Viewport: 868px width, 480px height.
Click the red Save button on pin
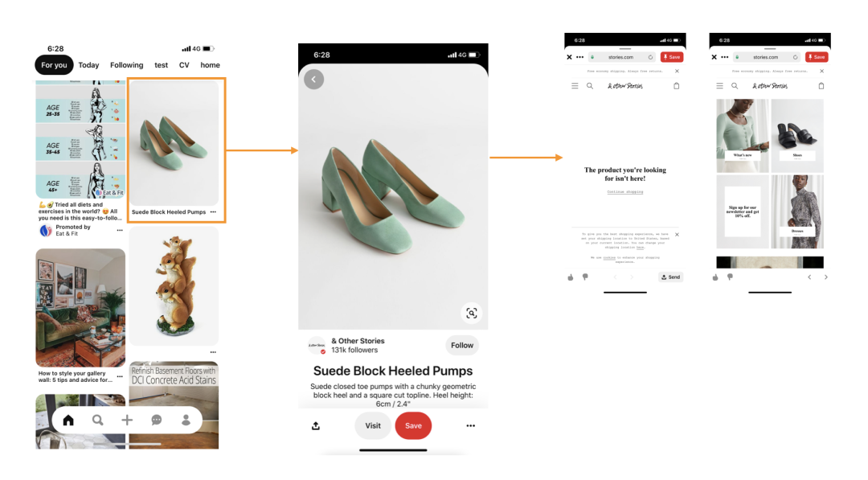413,426
